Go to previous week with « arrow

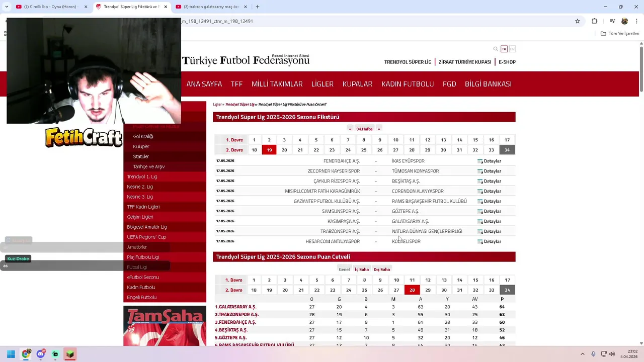pos(350,129)
